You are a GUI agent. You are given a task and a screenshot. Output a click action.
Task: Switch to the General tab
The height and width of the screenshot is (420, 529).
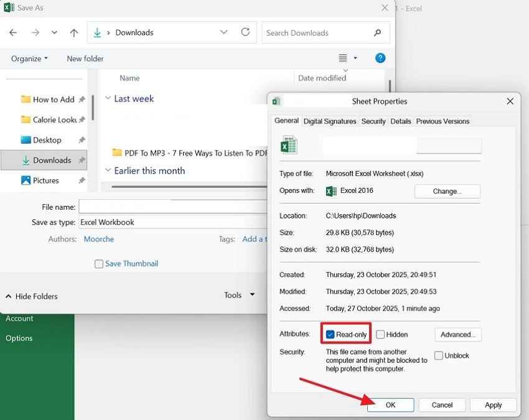coord(286,121)
